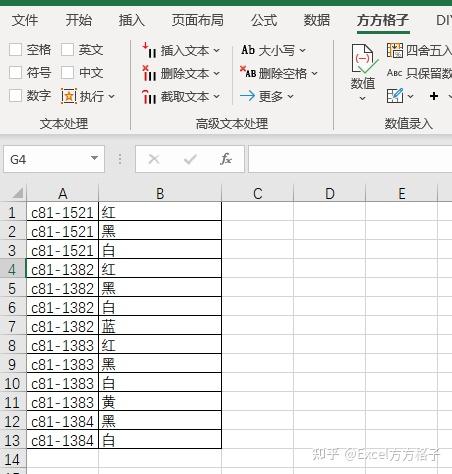Screen dimensions: 452x474
Task: Open the 文件 menu tab
Action: tap(25, 20)
